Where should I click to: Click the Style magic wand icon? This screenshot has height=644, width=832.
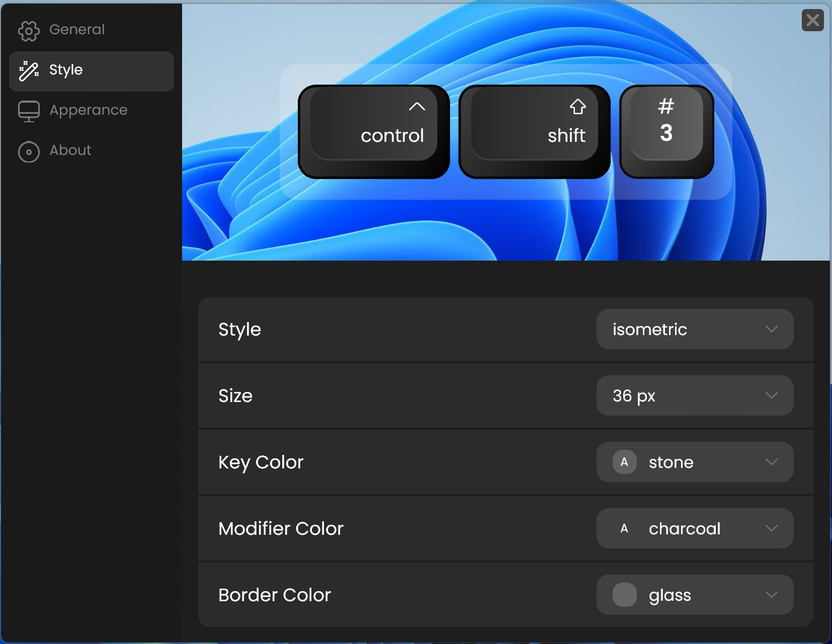(x=29, y=71)
